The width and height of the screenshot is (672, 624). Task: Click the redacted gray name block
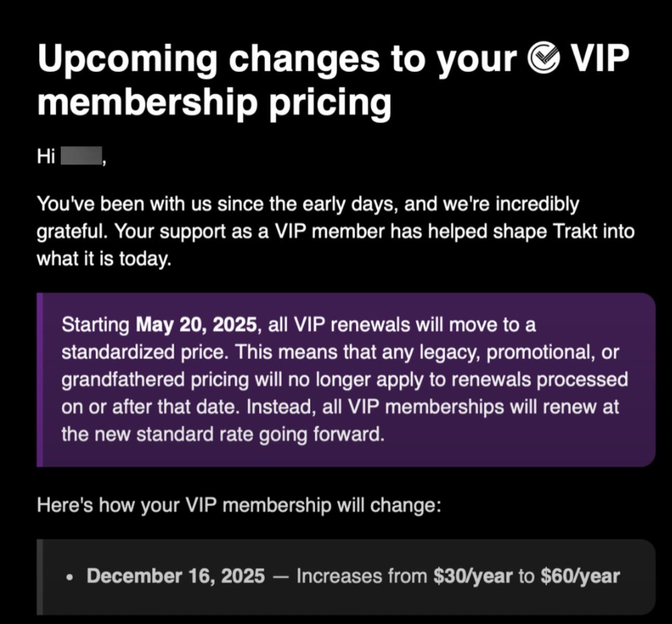point(81,156)
